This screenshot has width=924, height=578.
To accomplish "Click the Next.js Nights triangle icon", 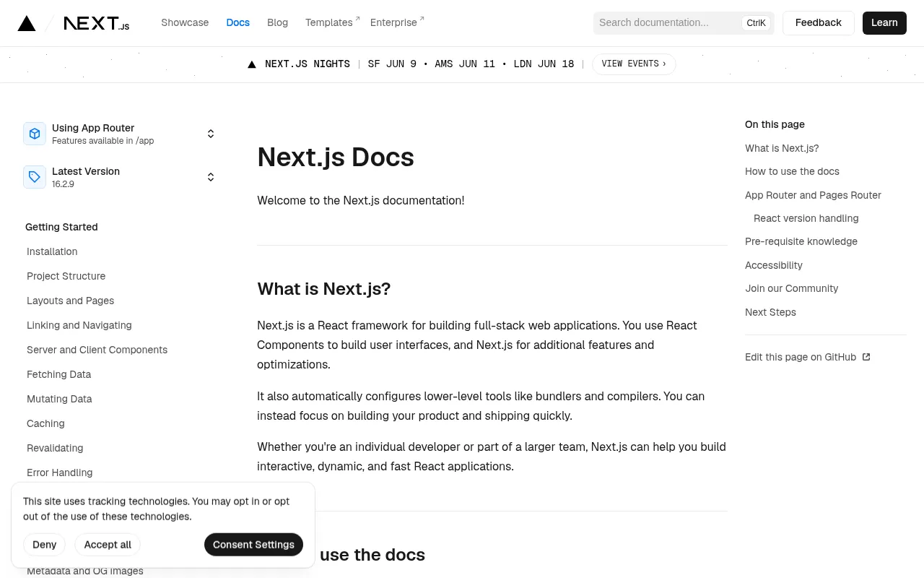I will pos(252,64).
